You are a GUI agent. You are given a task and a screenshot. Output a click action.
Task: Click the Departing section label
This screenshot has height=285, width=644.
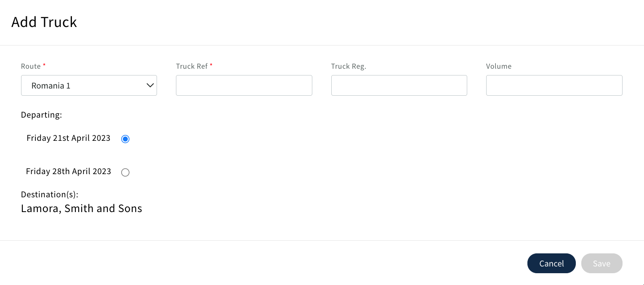[x=41, y=115]
